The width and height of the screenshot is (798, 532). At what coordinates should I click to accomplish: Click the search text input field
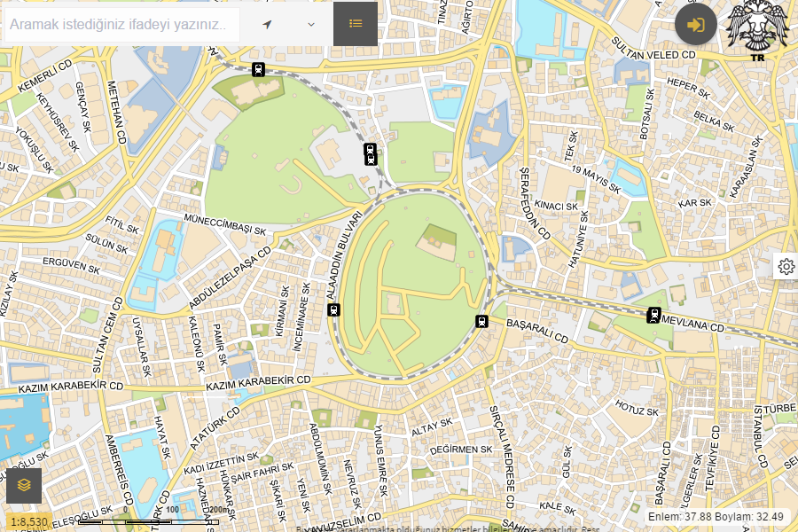121,25
